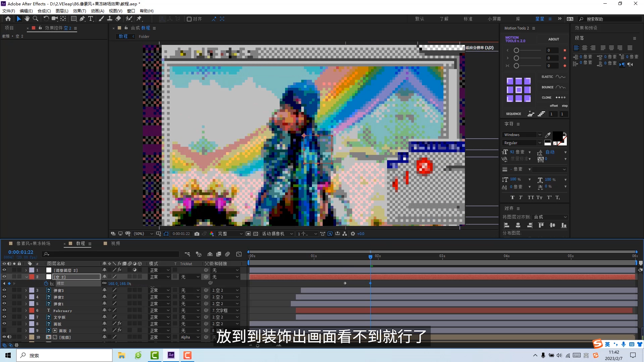The height and width of the screenshot is (362, 644).
Task: Click the Windows Start button
Action: 8,355
